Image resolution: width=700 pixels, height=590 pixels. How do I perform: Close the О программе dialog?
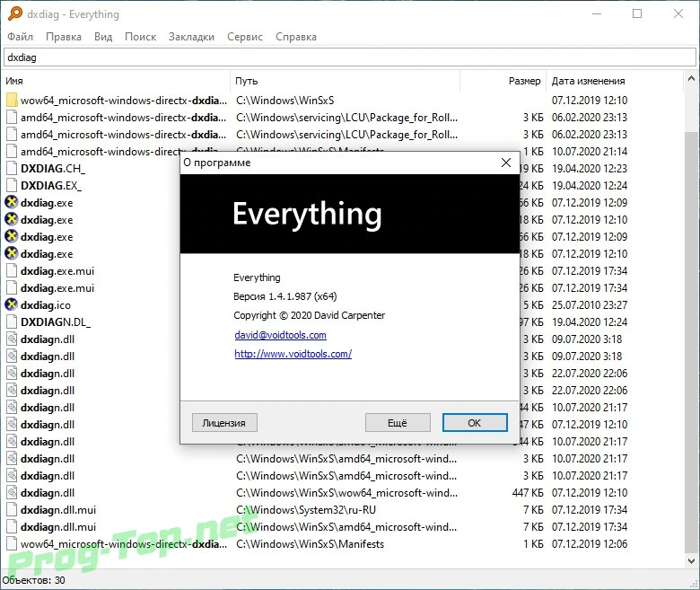tap(506, 163)
